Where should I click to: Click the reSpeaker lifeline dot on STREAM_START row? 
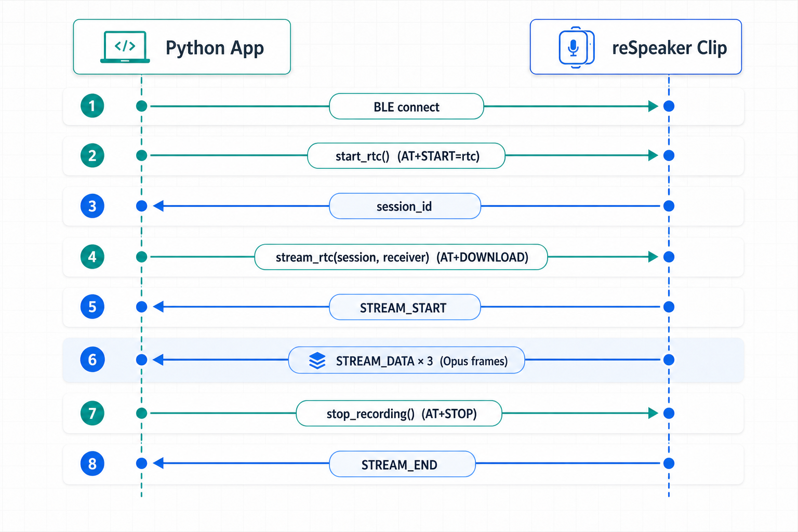(x=669, y=307)
